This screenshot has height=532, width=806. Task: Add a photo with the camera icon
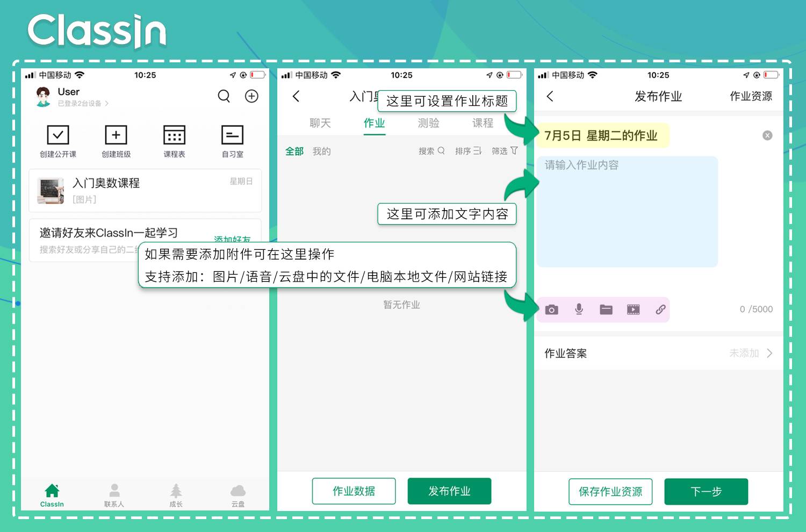coord(551,310)
